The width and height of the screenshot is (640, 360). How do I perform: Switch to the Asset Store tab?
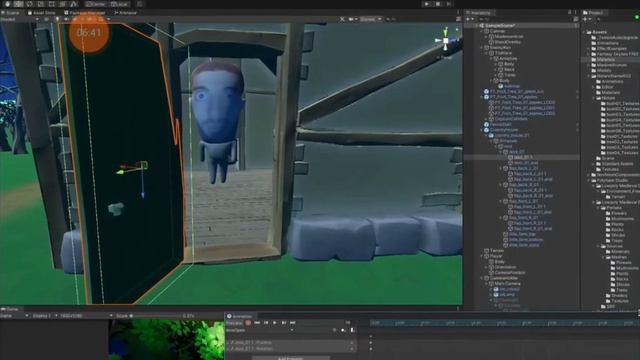(x=42, y=13)
